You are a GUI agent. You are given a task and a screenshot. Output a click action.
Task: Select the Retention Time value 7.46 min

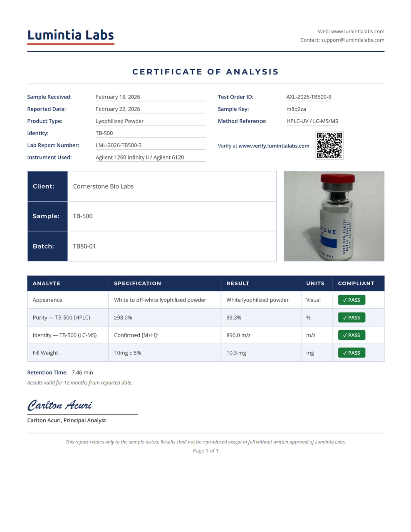(82, 372)
